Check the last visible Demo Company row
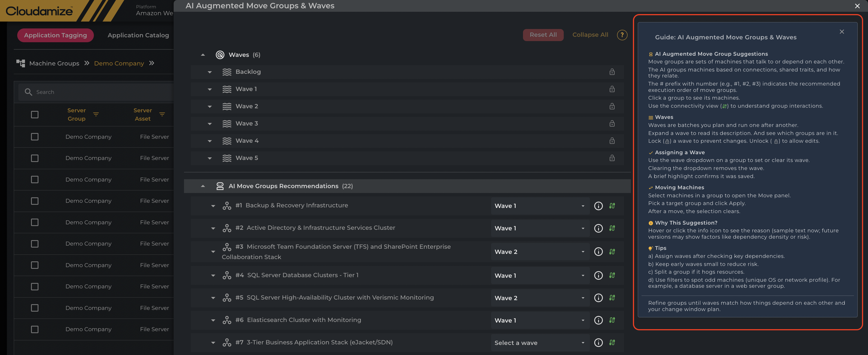Image resolution: width=868 pixels, height=355 pixels. (x=35, y=329)
